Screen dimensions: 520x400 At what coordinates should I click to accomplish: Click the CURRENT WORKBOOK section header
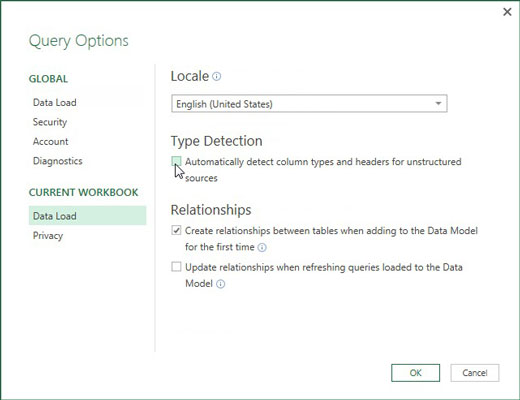tap(83, 192)
